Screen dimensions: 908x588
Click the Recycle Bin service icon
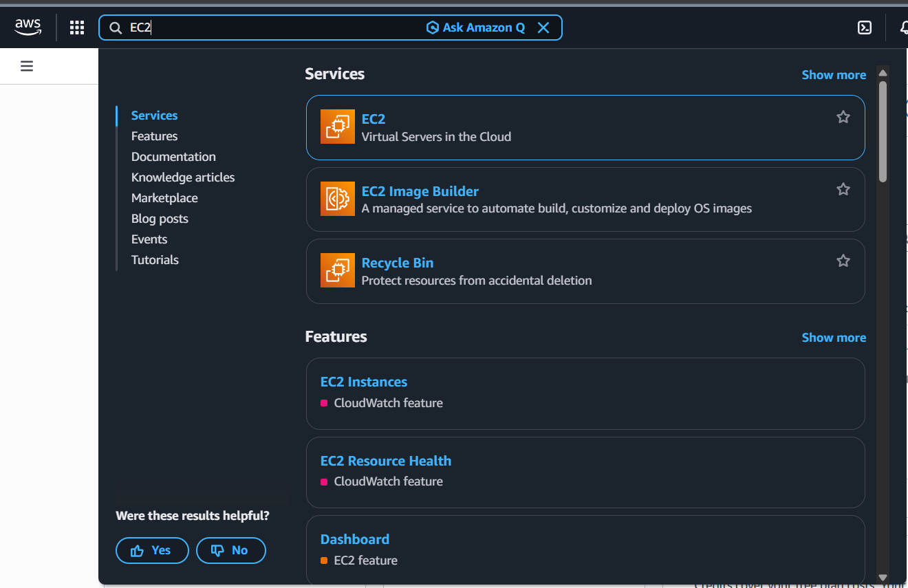338,270
